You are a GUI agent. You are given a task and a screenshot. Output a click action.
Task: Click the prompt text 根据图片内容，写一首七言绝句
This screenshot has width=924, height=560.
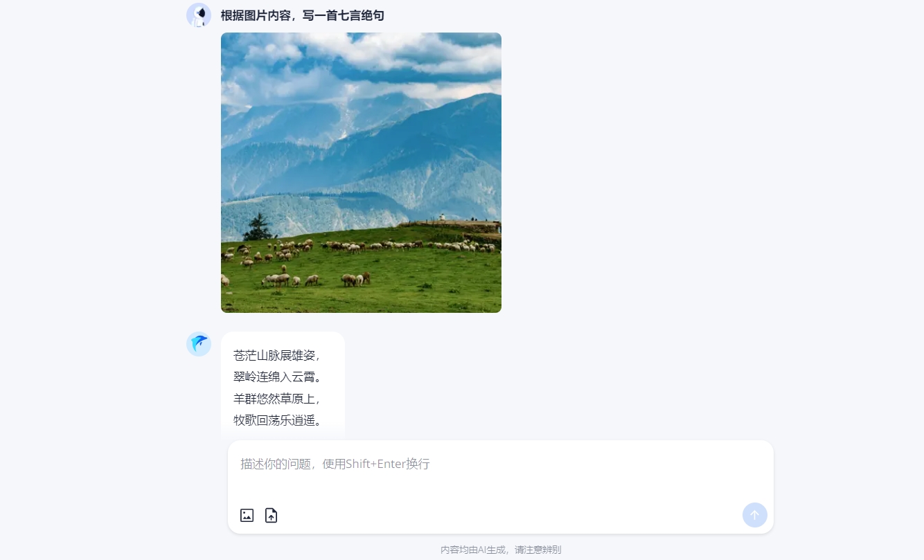[302, 15]
